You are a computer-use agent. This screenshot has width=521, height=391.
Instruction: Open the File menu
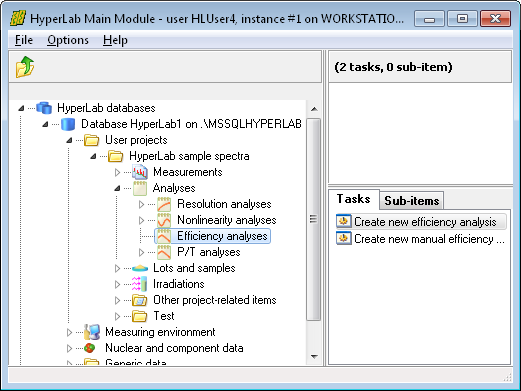coord(24,40)
